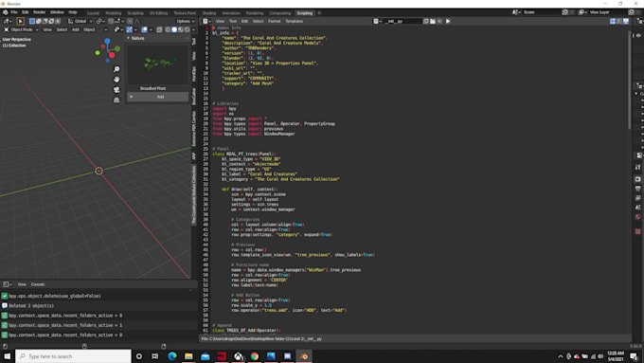Open the Info editor type dropdown
644x363 pixels.
[8, 284]
